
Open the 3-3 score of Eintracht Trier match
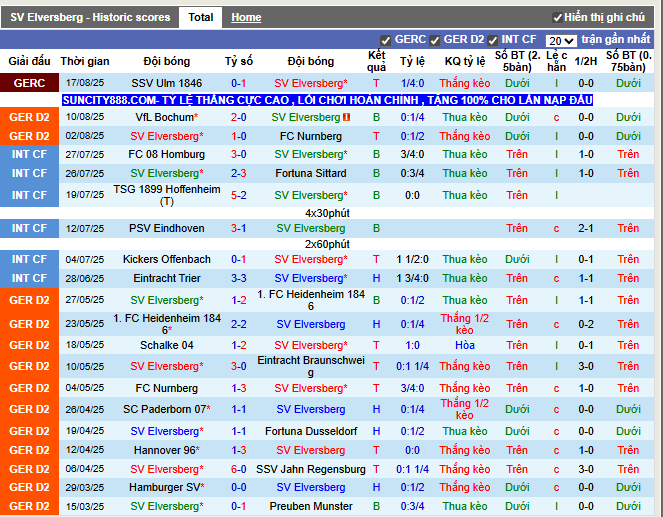tap(238, 278)
